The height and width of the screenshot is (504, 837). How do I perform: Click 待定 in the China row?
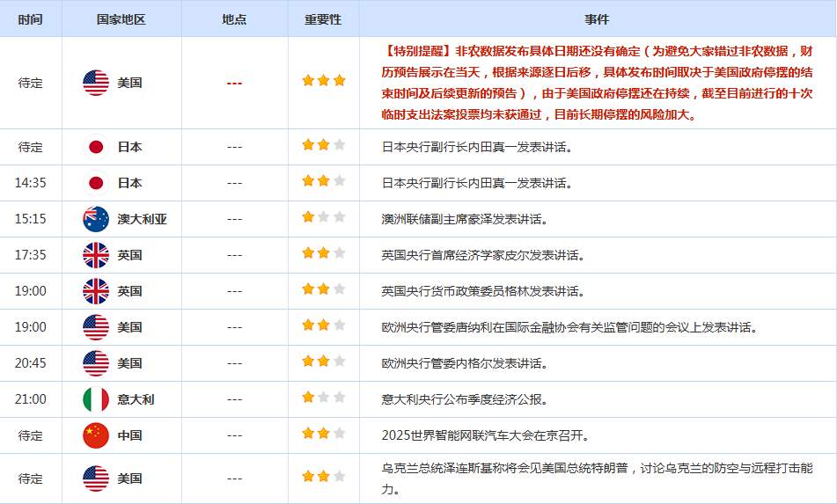[x=31, y=435]
